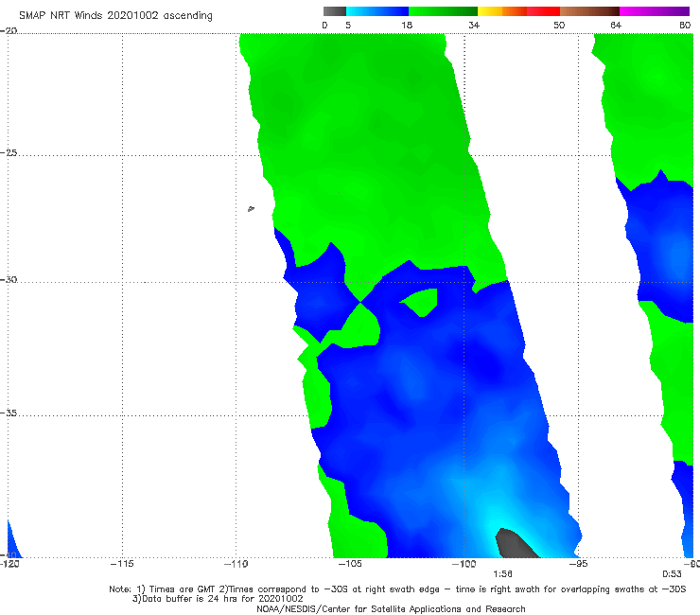700x615 pixels.
Task: Click the NOAA/NESDIS credit line
Action: point(391,609)
